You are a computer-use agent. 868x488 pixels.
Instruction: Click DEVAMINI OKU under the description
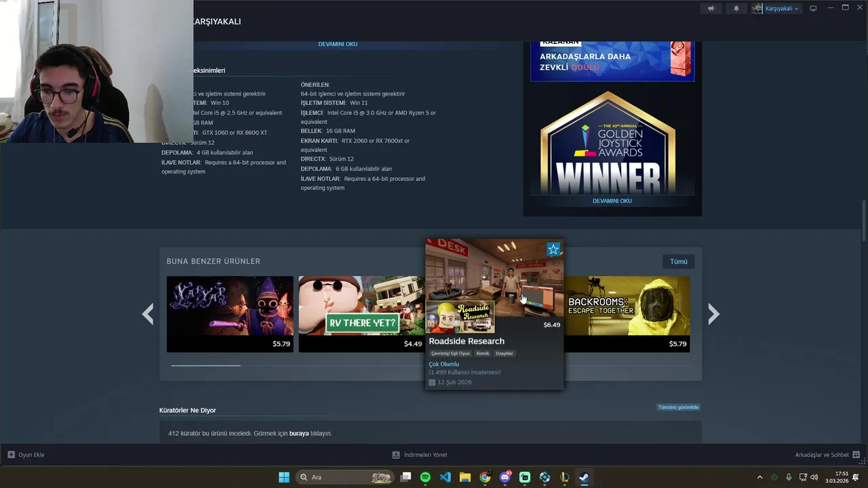[x=338, y=44]
